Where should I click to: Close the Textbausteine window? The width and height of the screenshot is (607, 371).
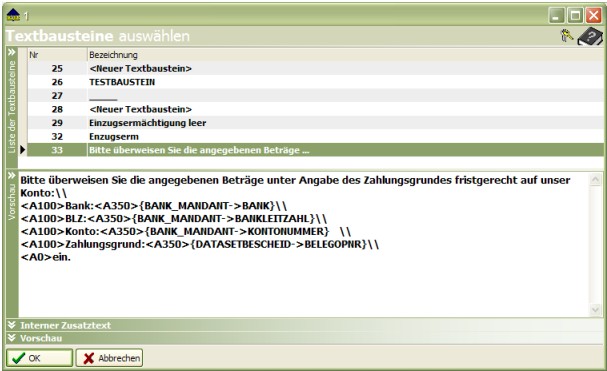coord(593,16)
